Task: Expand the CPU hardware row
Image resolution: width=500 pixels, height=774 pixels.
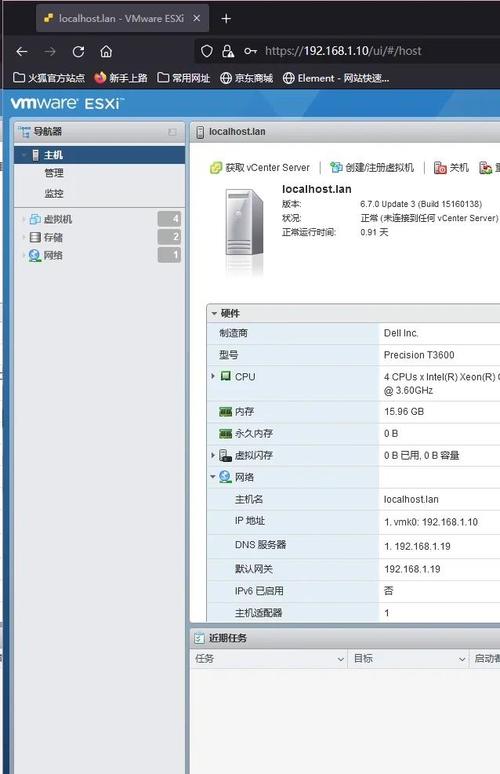Action: pos(213,376)
